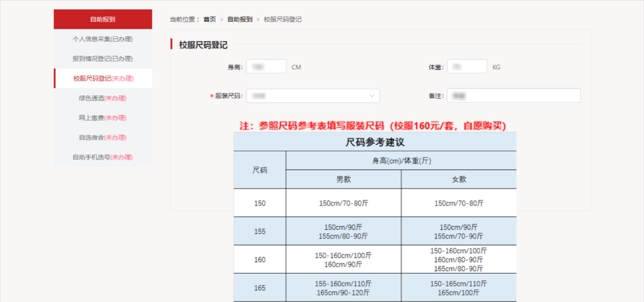Open the 绿色通道 sidebar entry
644x302 pixels.
(103, 98)
